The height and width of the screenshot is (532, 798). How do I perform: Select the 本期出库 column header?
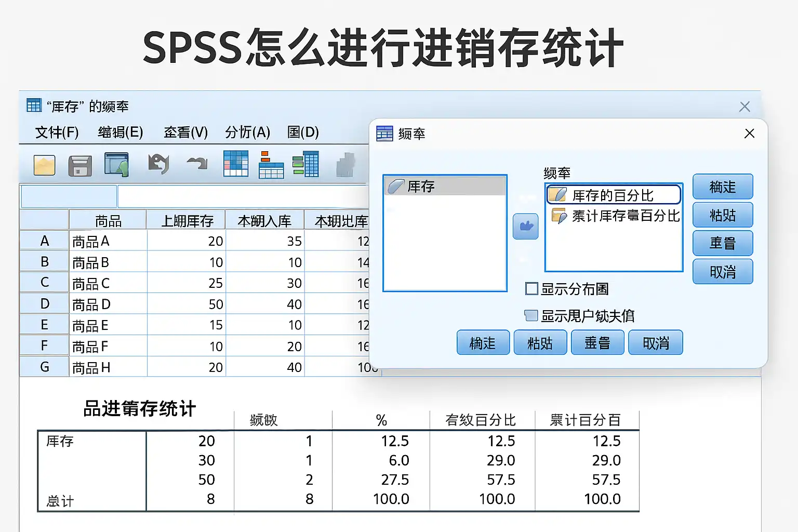click(337, 220)
